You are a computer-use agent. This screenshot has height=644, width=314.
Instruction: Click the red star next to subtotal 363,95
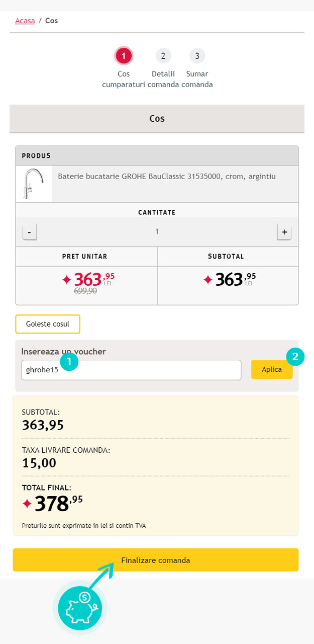[x=208, y=280]
